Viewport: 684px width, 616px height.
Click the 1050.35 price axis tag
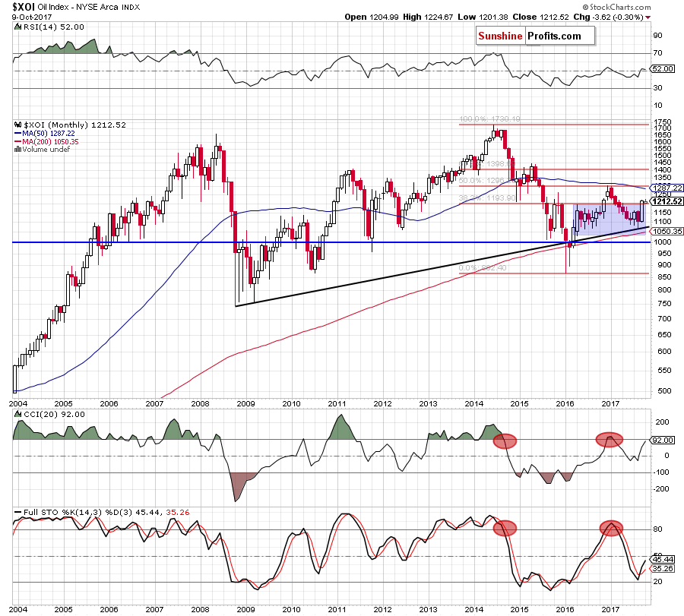(666, 232)
